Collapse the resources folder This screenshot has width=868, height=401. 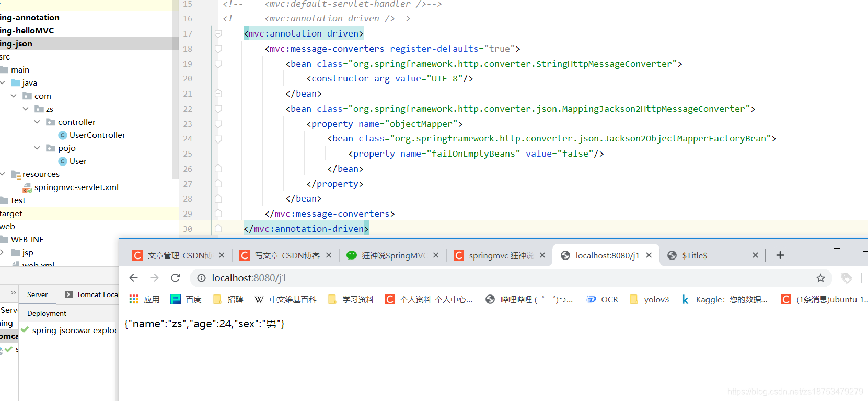[x=3, y=174]
